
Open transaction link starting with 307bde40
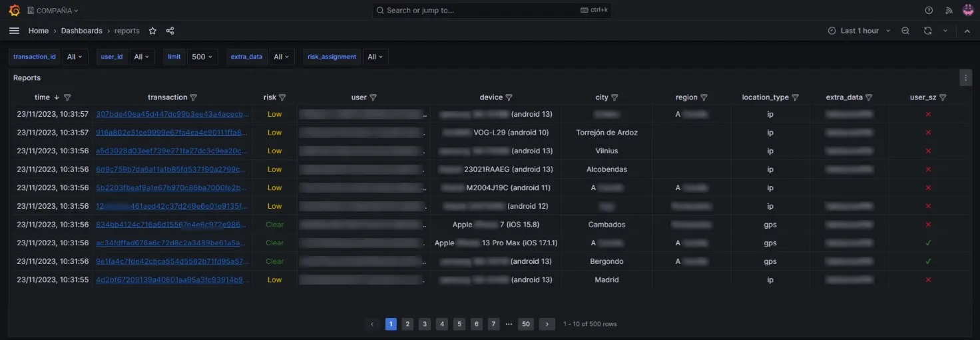coord(172,114)
